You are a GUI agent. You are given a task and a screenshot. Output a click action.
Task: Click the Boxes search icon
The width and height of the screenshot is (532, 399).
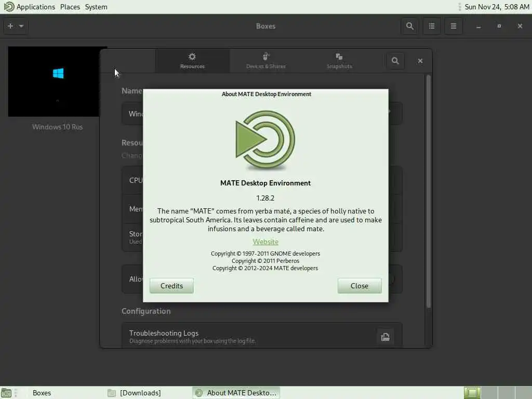[x=410, y=26]
